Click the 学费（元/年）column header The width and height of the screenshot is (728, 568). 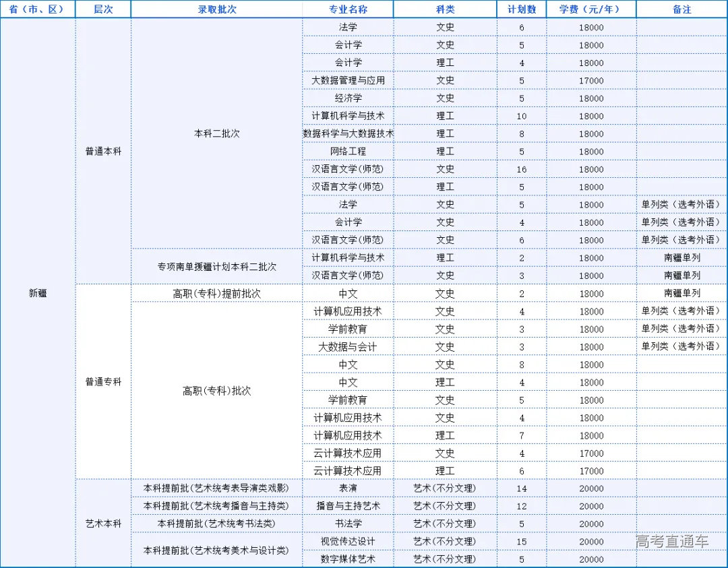[590, 9]
